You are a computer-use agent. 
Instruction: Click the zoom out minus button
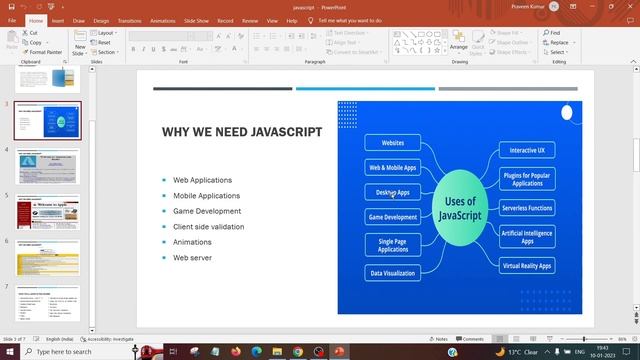[562, 339]
